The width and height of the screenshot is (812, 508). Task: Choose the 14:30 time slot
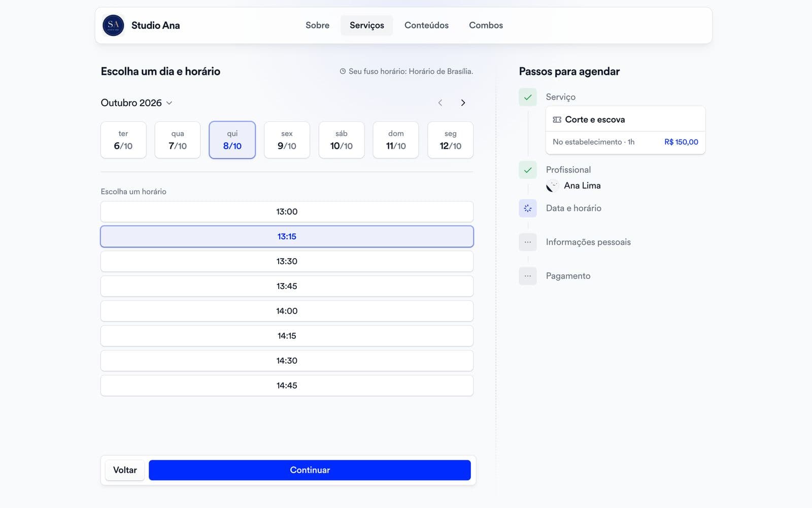pos(287,361)
